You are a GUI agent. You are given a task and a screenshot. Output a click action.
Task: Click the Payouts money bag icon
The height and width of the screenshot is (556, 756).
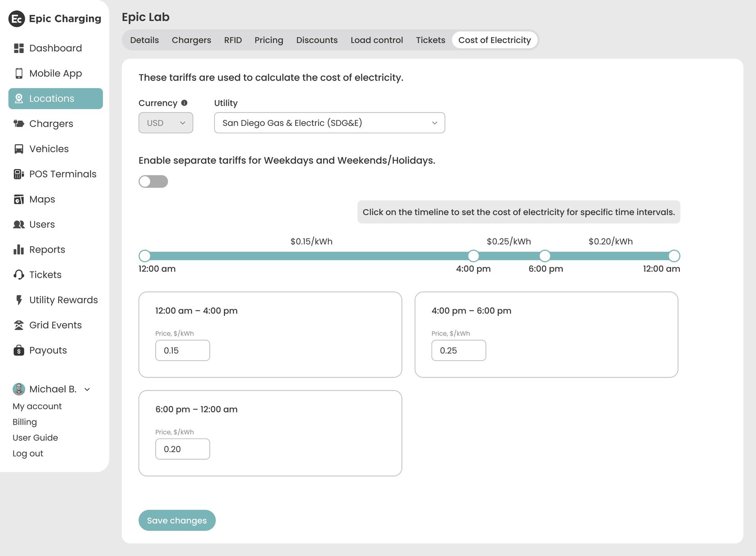pos(18,350)
